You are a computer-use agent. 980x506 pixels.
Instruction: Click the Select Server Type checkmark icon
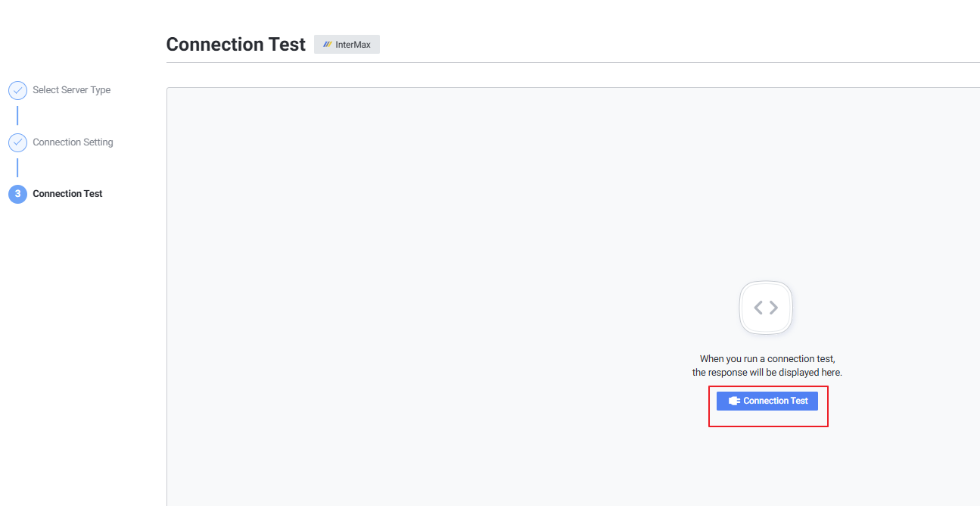pyautogui.click(x=17, y=90)
